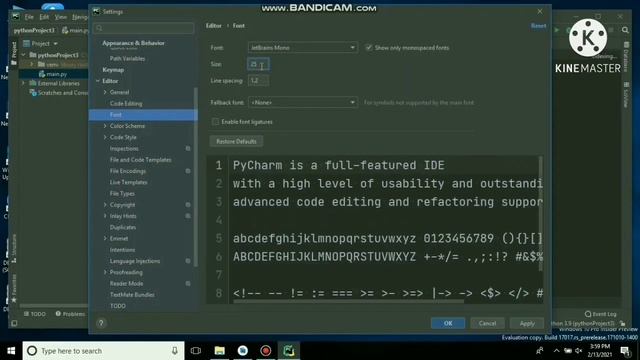Enable font ligatures checkbox
The image size is (640, 360).
[x=215, y=122]
